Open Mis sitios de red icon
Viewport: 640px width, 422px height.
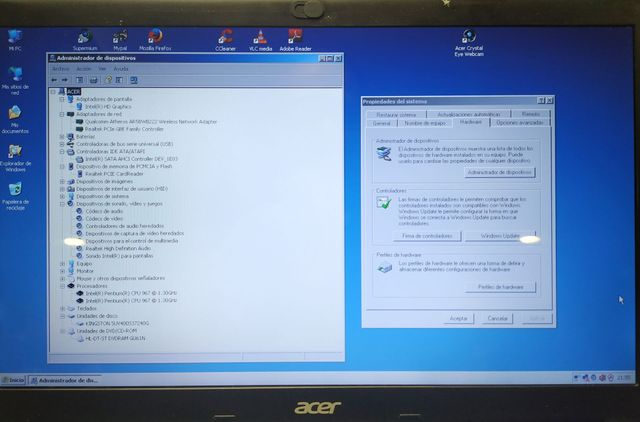(x=15, y=81)
